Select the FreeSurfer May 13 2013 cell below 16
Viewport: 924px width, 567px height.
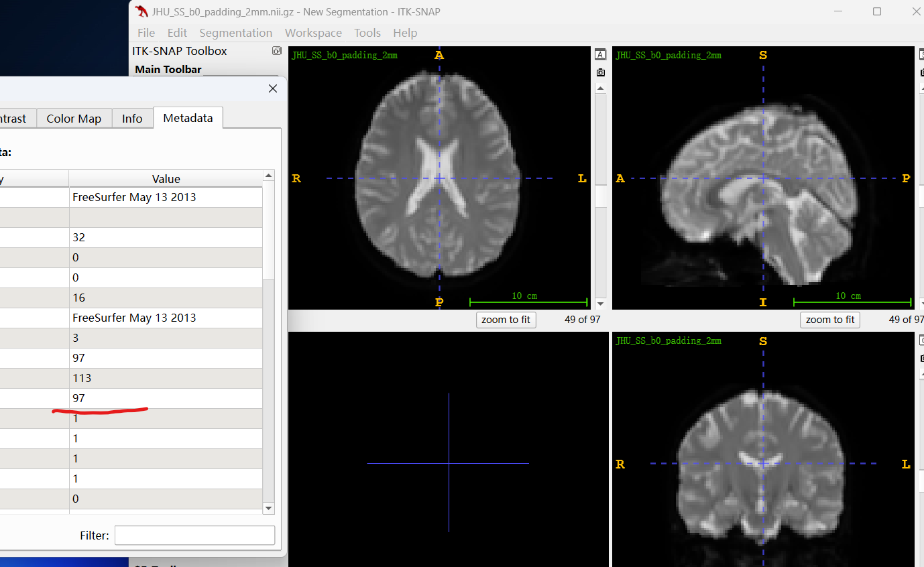(x=166, y=318)
